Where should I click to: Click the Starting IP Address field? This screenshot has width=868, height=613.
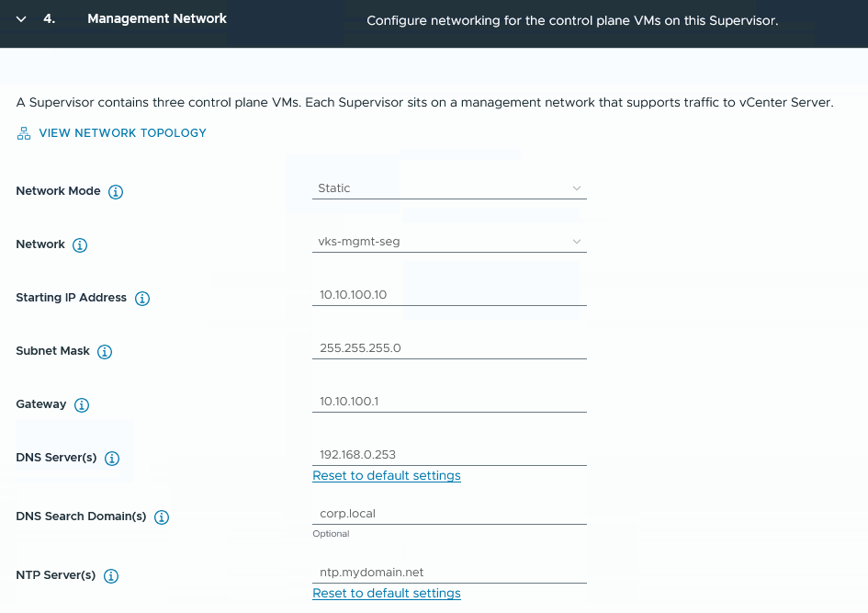point(449,295)
